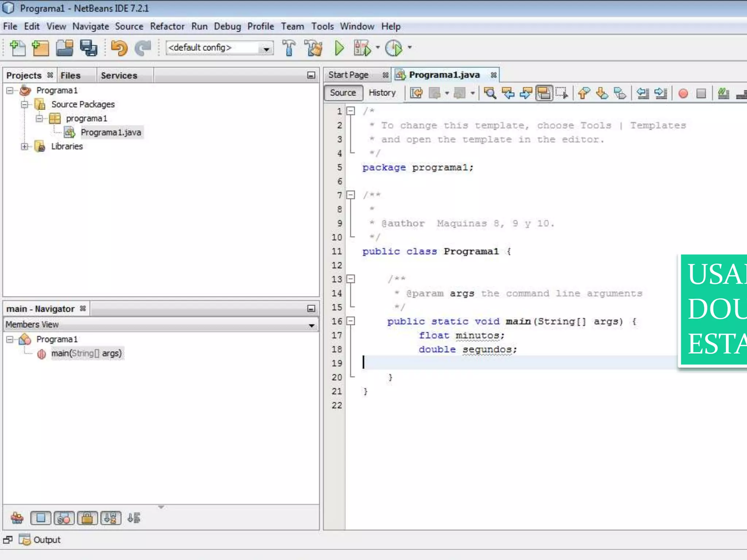Expand the Libraries tree node
Image resolution: width=747 pixels, height=560 pixels.
[x=24, y=146]
